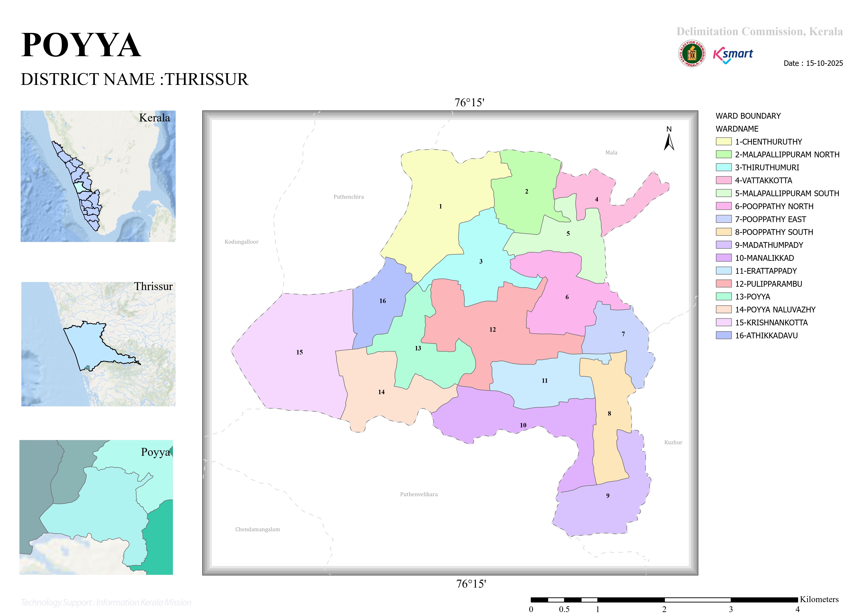Click ward 12 salmon region
This screenshot has width=868, height=614.
point(492,330)
